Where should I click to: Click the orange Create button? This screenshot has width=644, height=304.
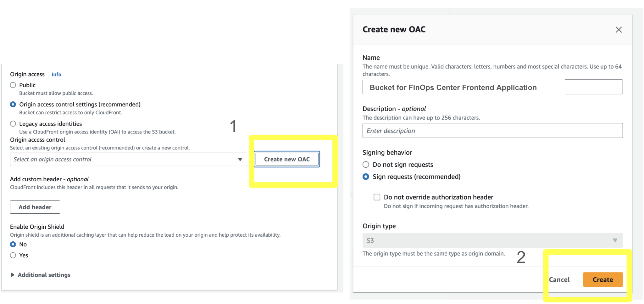click(x=602, y=280)
